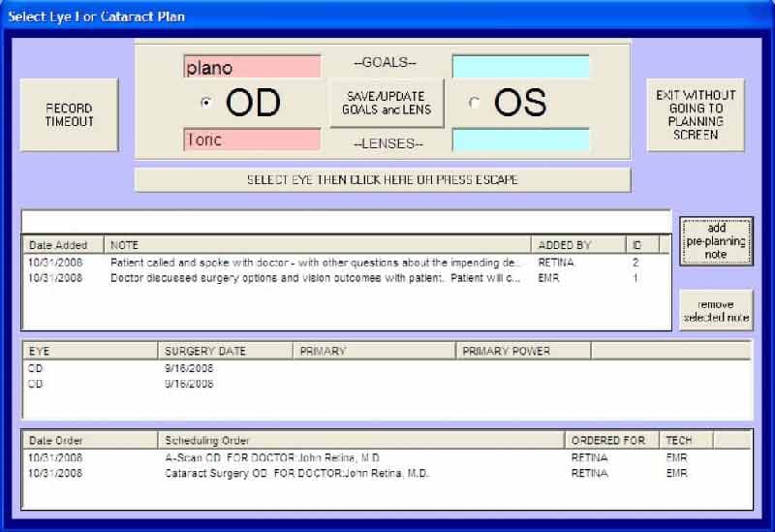Select the OD eye radio button
Image resolution: width=775 pixels, height=532 pixels.
coord(205,103)
